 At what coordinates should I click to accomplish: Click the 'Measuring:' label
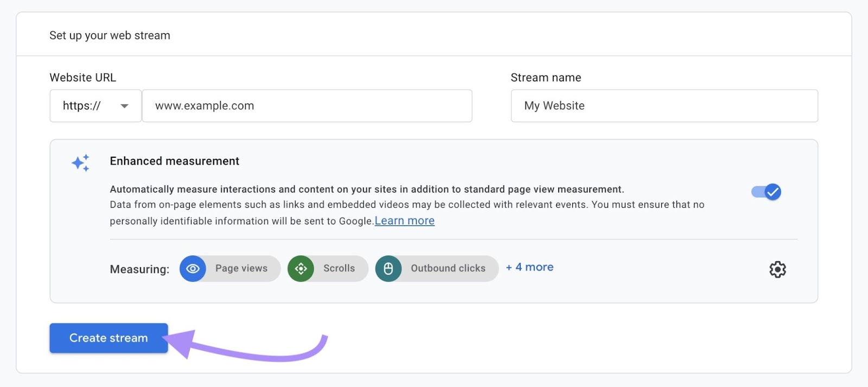(x=139, y=269)
